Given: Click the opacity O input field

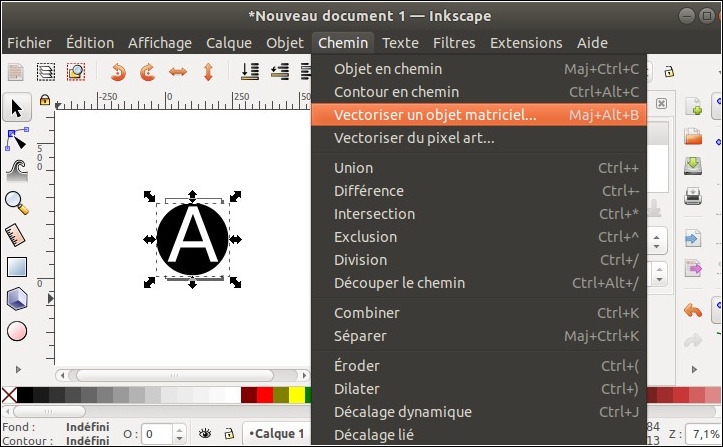Looking at the screenshot, I should coord(157,434).
